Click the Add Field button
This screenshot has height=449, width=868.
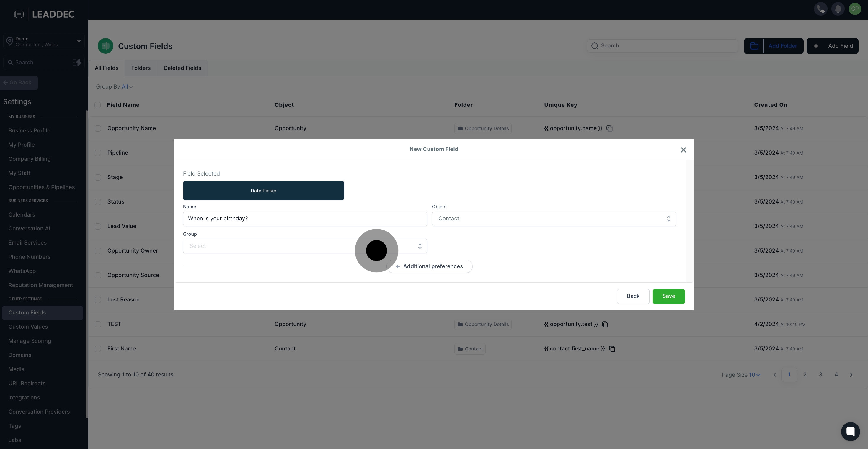click(832, 46)
